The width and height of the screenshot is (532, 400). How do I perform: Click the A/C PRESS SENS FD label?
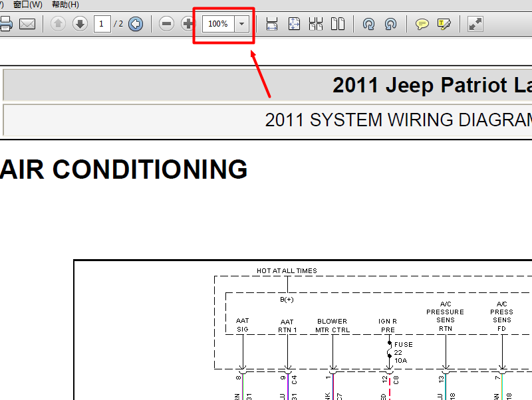pyautogui.click(x=502, y=316)
